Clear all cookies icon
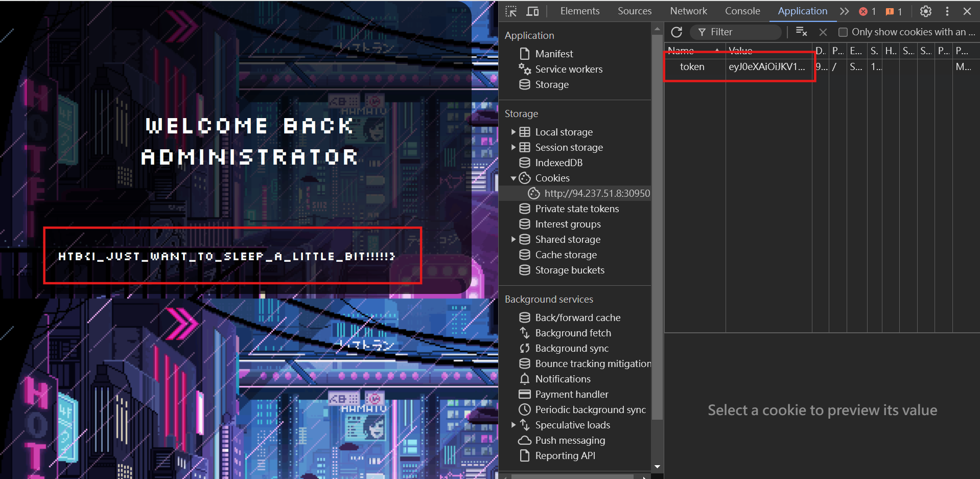This screenshot has width=980, height=479. click(x=802, y=32)
